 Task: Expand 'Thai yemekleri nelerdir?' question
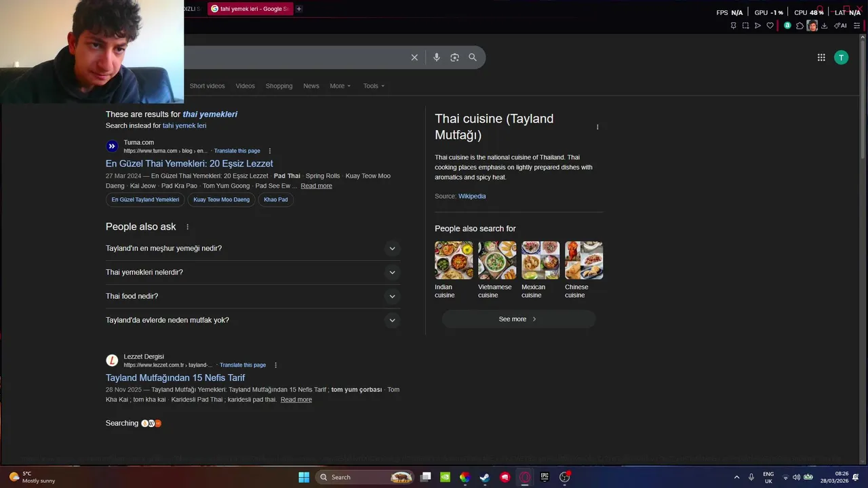tap(252, 272)
